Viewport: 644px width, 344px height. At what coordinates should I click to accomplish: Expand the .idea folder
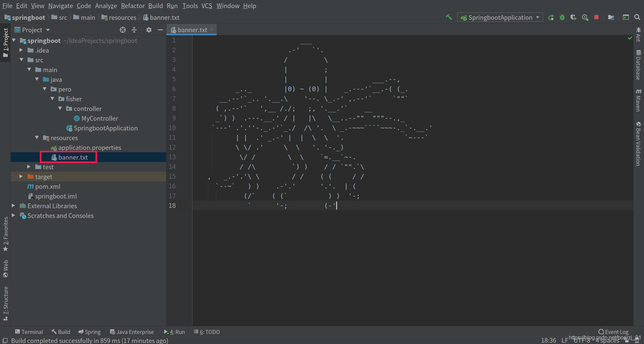pyautogui.click(x=21, y=50)
